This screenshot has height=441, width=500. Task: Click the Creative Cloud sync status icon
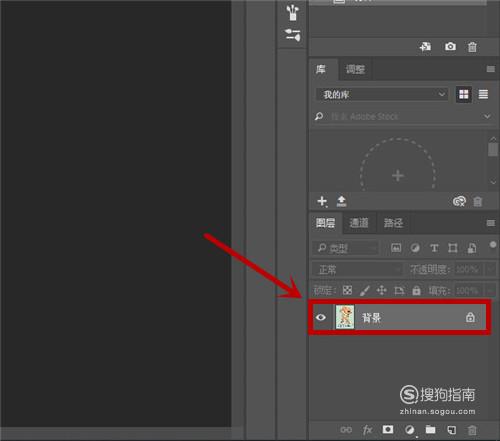coord(459,201)
